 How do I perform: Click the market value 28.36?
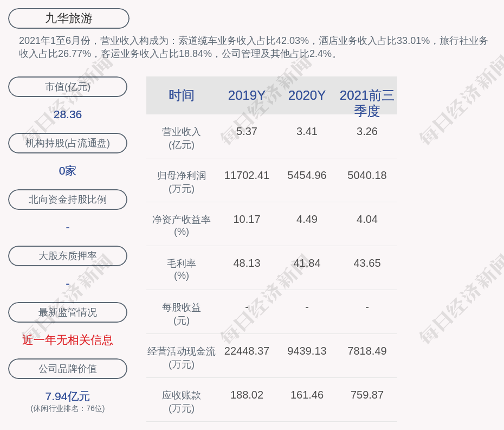[x=68, y=114]
